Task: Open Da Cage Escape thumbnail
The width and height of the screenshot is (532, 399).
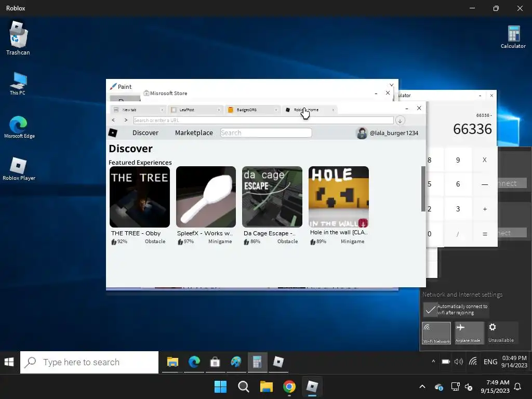Action: coord(272,197)
